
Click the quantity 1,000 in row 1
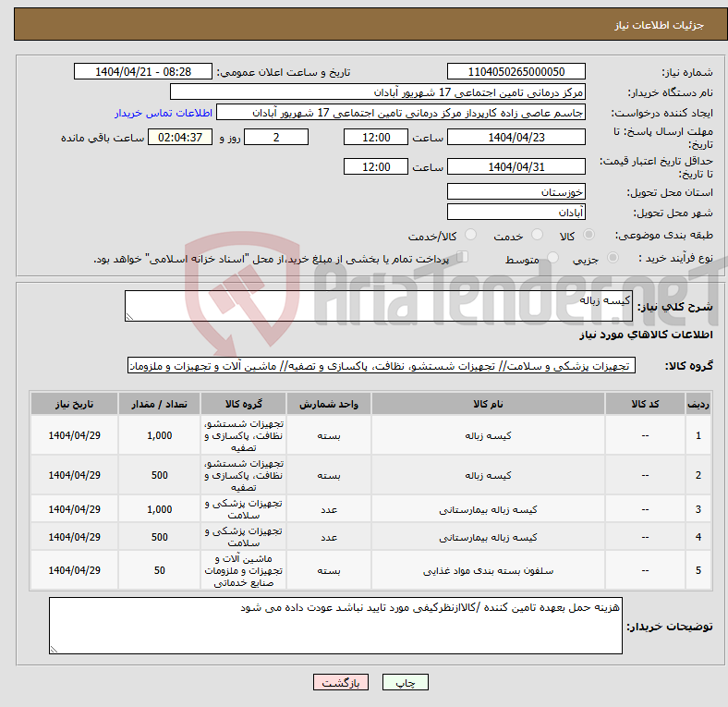click(x=159, y=435)
